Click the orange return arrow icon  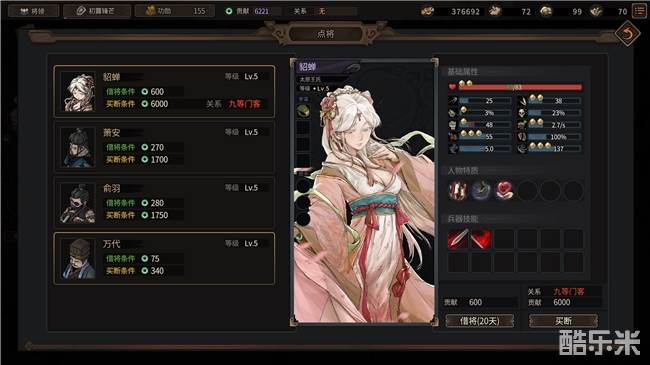click(627, 34)
